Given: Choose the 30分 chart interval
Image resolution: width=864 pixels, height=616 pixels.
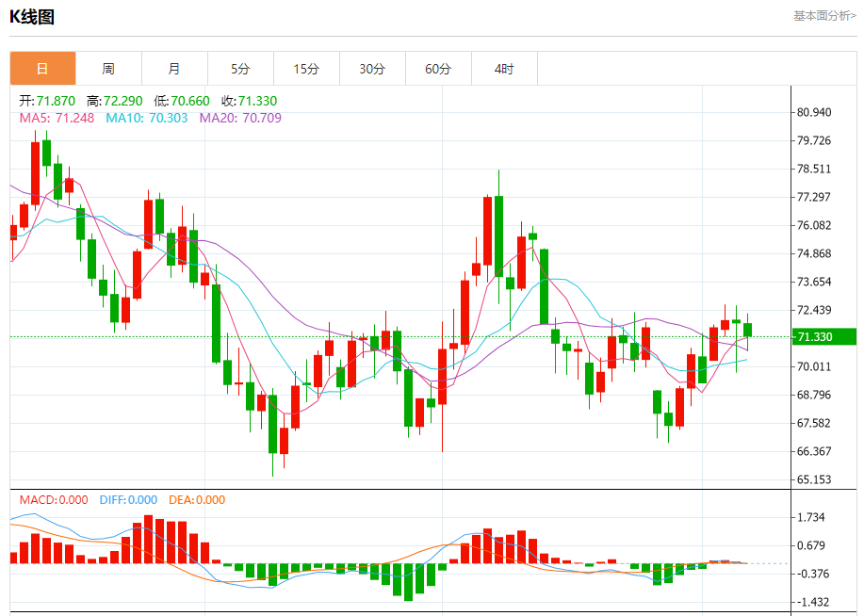Looking at the screenshot, I should [372, 69].
